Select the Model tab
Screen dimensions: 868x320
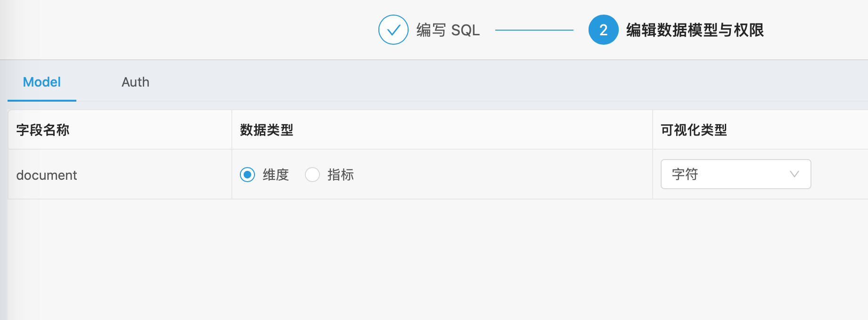point(41,82)
